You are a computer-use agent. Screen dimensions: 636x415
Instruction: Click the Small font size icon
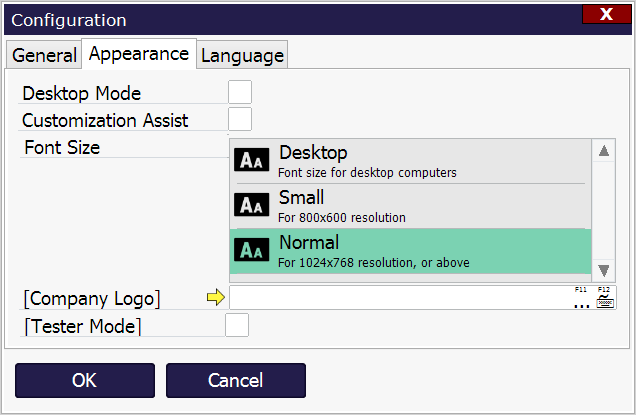251,205
